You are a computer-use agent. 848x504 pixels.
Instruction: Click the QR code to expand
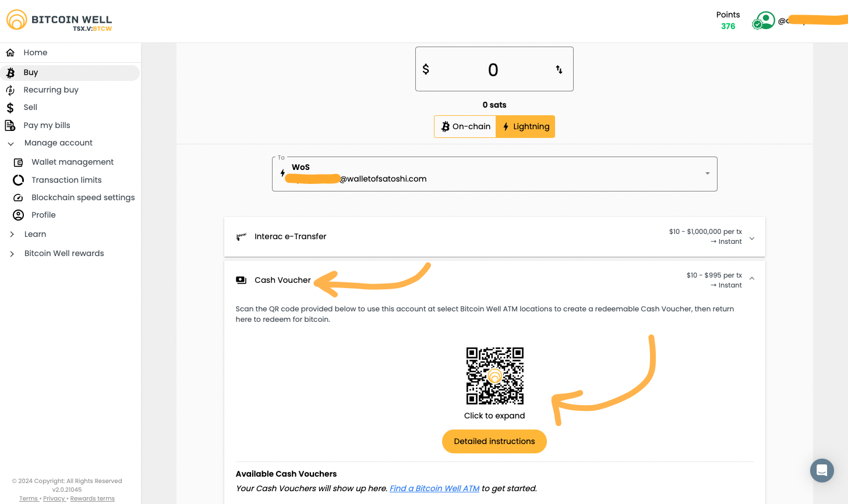(x=494, y=376)
